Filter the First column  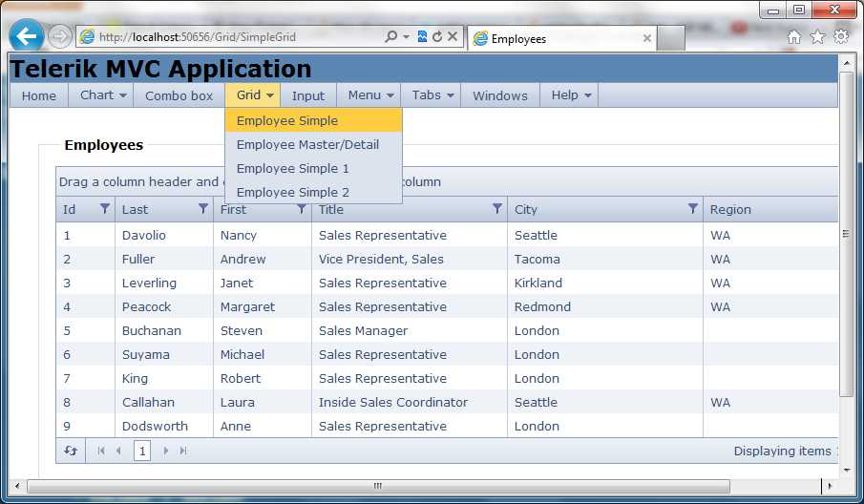click(x=302, y=209)
